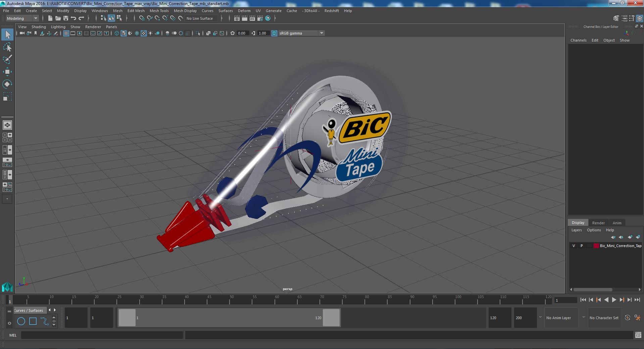Enable snap to grids magnet
The width and height of the screenshot is (644, 349).
[142, 18]
